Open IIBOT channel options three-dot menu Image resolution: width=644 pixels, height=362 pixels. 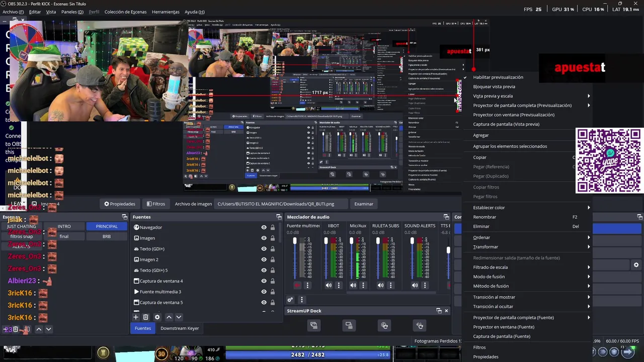click(339, 285)
